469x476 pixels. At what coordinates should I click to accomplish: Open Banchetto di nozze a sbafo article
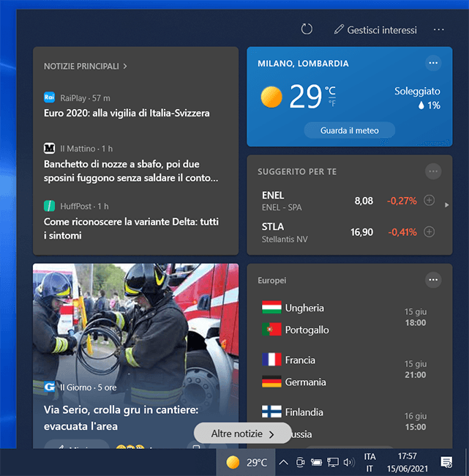coord(131,171)
